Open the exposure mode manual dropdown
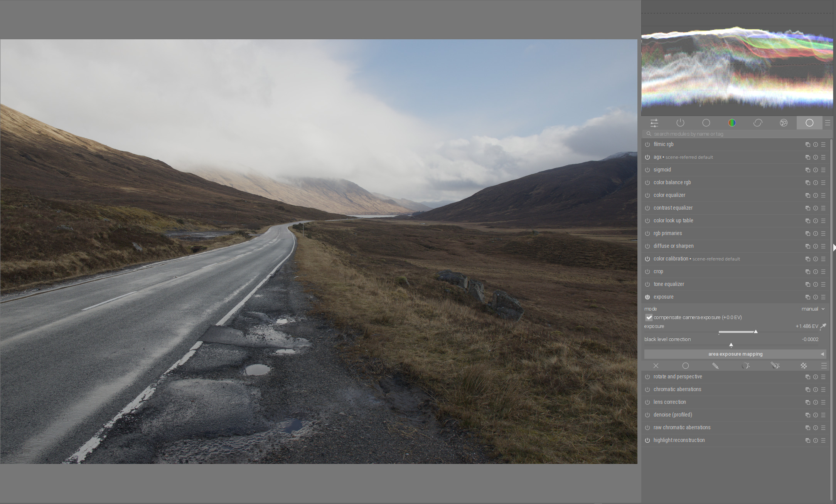This screenshot has width=836, height=504. point(813,309)
